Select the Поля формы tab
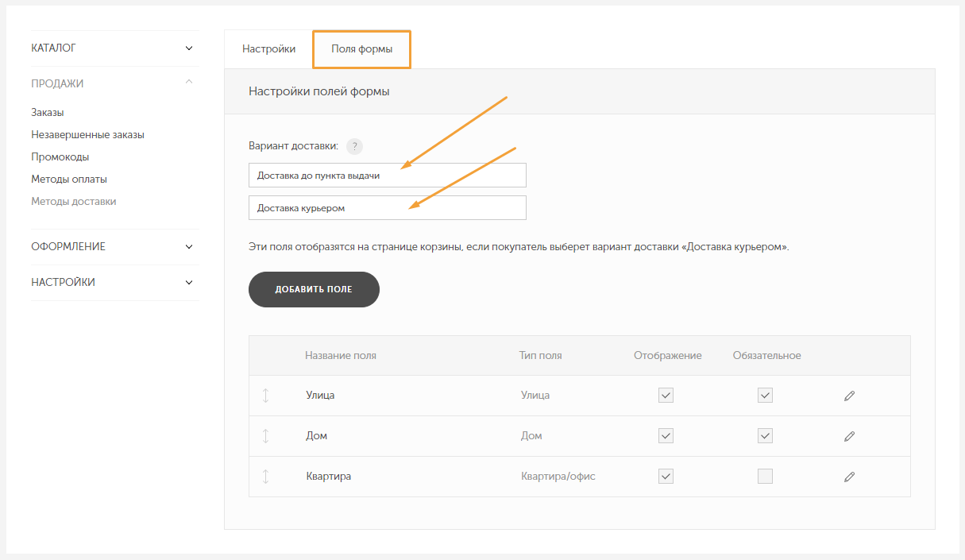The width and height of the screenshot is (965, 560). pyautogui.click(x=361, y=49)
